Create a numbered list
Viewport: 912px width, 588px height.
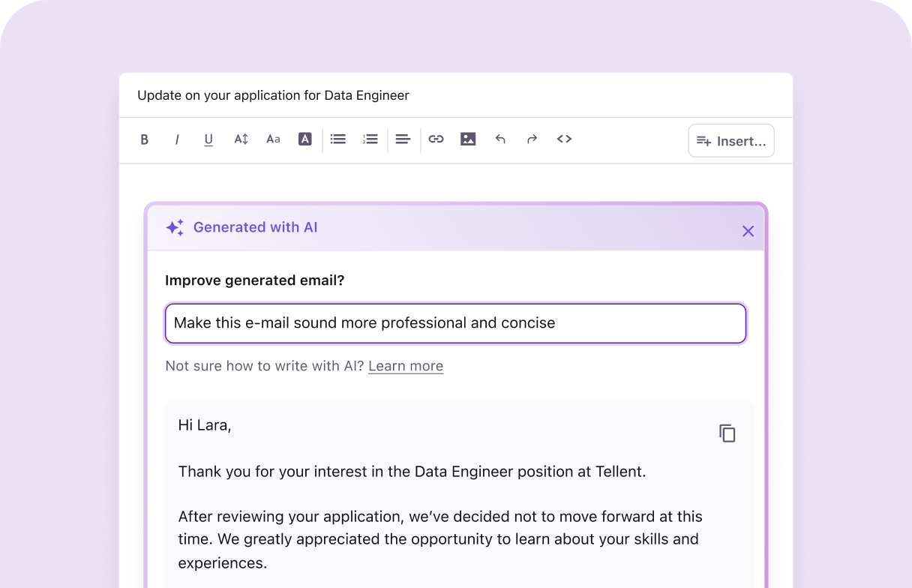point(370,139)
